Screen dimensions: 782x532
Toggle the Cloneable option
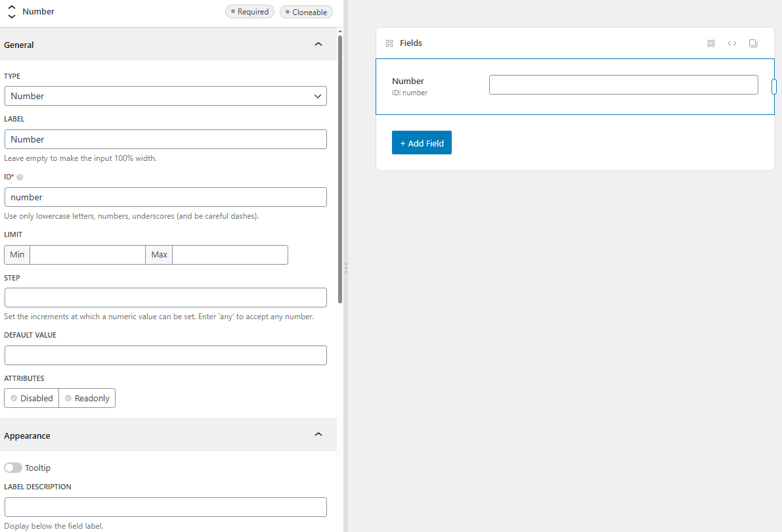305,12
